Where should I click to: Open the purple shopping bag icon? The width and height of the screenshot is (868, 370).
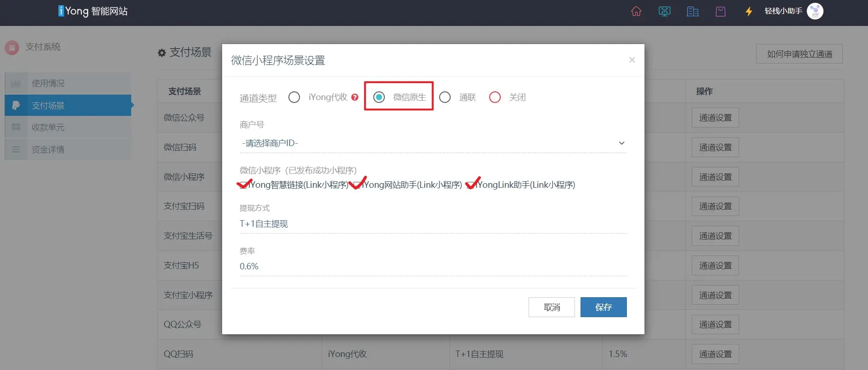coord(720,12)
